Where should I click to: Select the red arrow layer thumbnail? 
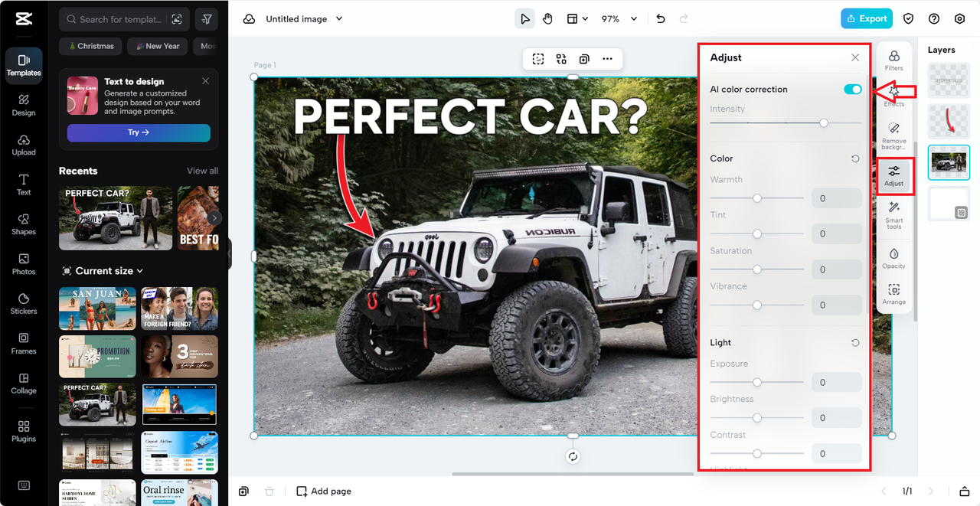pos(949,121)
